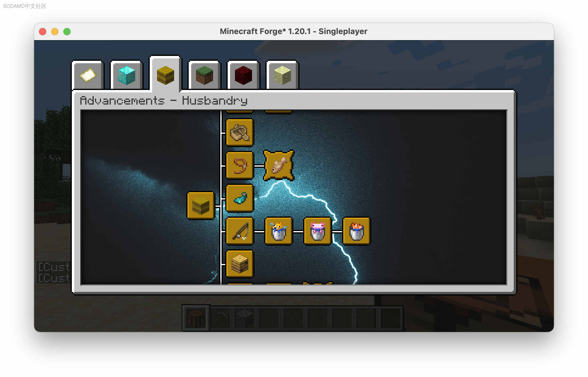Select the lead advancement icon

(240, 165)
